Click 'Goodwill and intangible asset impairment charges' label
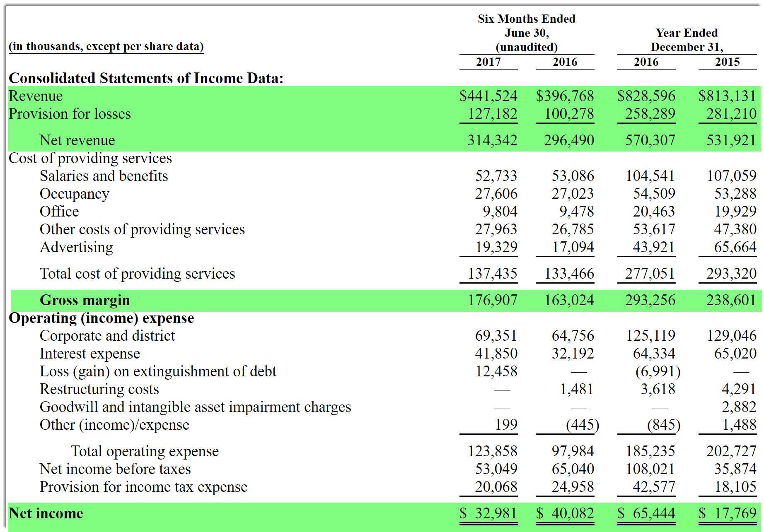Image resolution: width=764 pixels, height=532 pixels. pos(195,407)
